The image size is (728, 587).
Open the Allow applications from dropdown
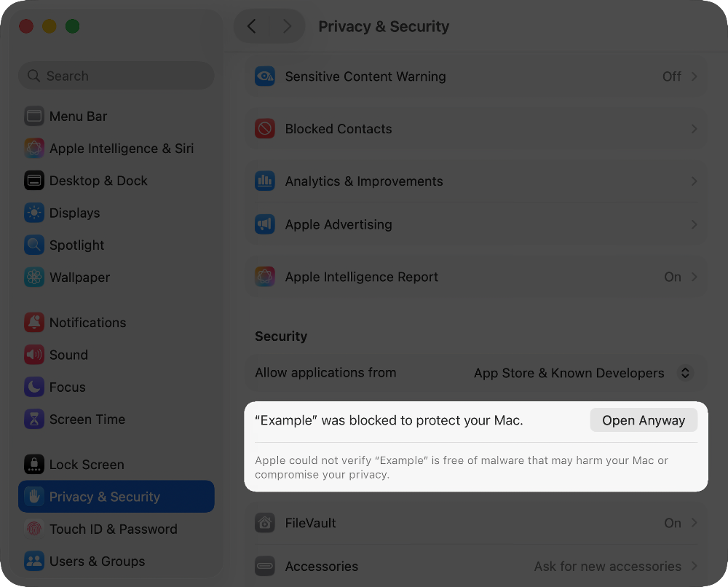click(582, 373)
